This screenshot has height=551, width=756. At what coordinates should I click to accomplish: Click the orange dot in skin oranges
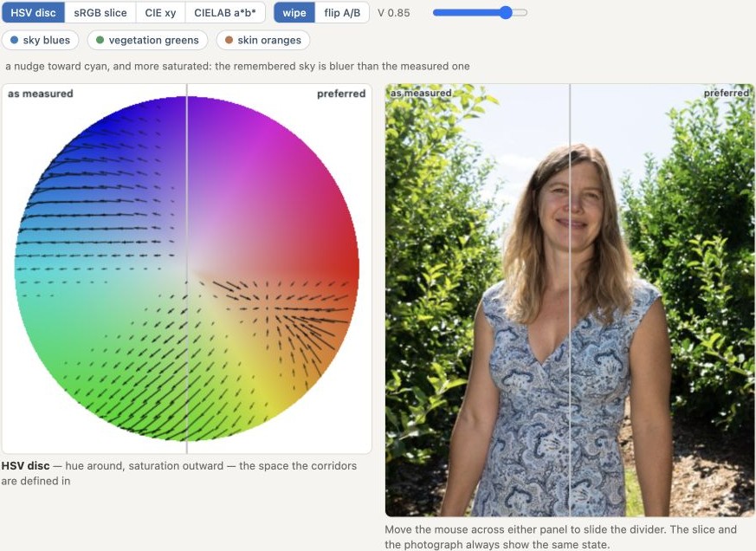(x=229, y=40)
